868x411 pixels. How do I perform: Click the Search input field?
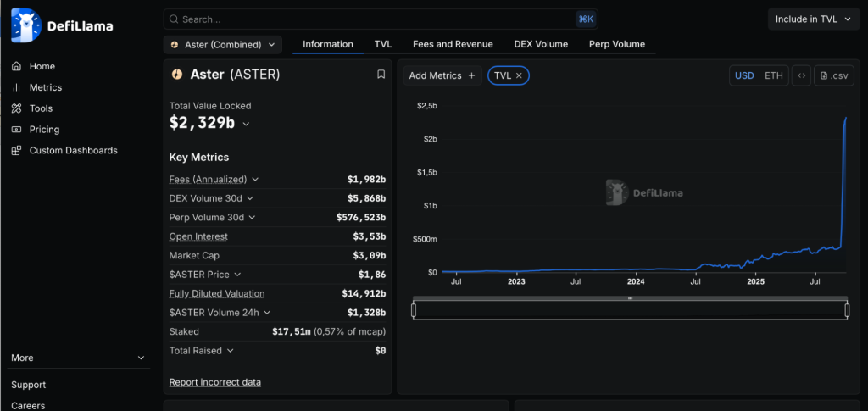[x=373, y=19]
